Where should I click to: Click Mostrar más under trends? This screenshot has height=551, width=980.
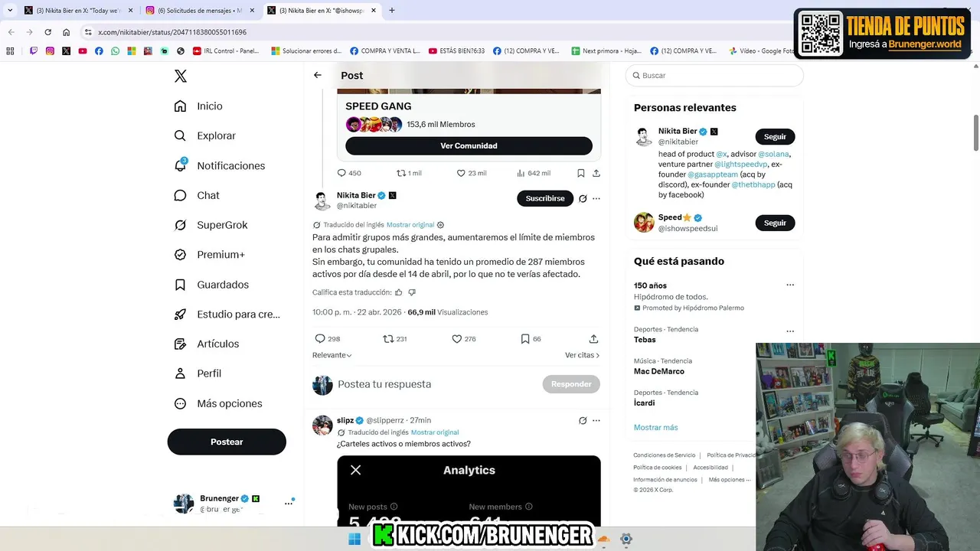(655, 427)
